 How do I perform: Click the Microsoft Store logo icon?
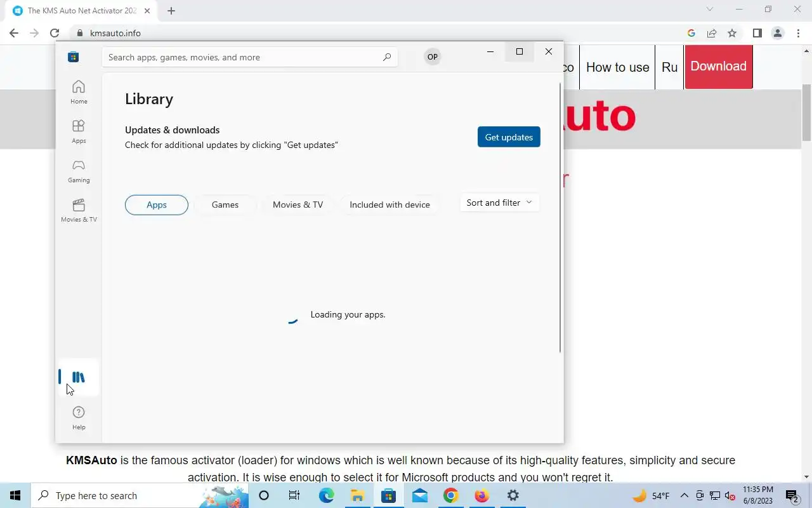[x=74, y=57]
